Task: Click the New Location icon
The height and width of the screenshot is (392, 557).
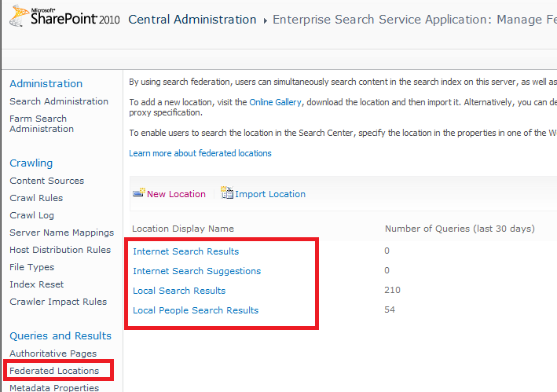Action: 138,193
